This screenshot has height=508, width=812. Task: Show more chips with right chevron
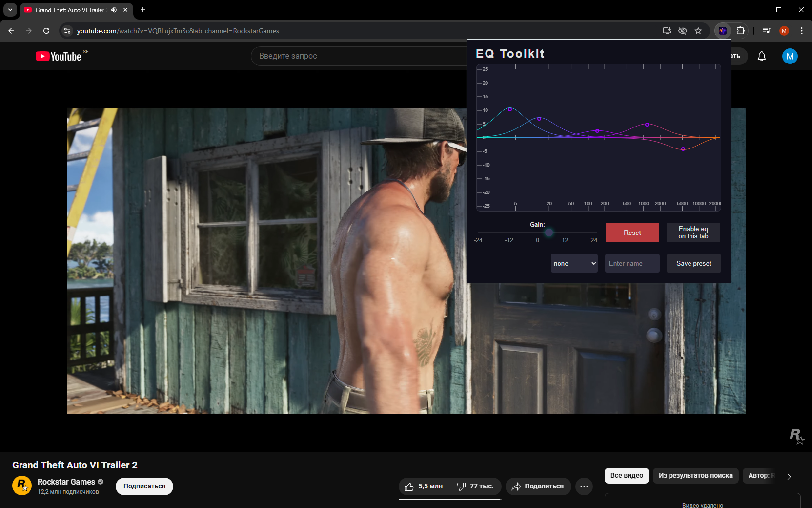(x=789, y=476)
